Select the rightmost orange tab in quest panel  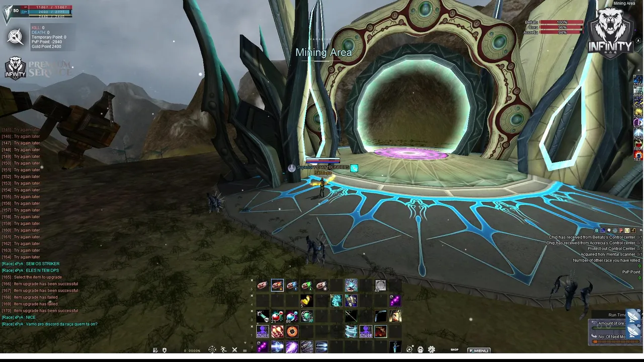tap(633, 230)
